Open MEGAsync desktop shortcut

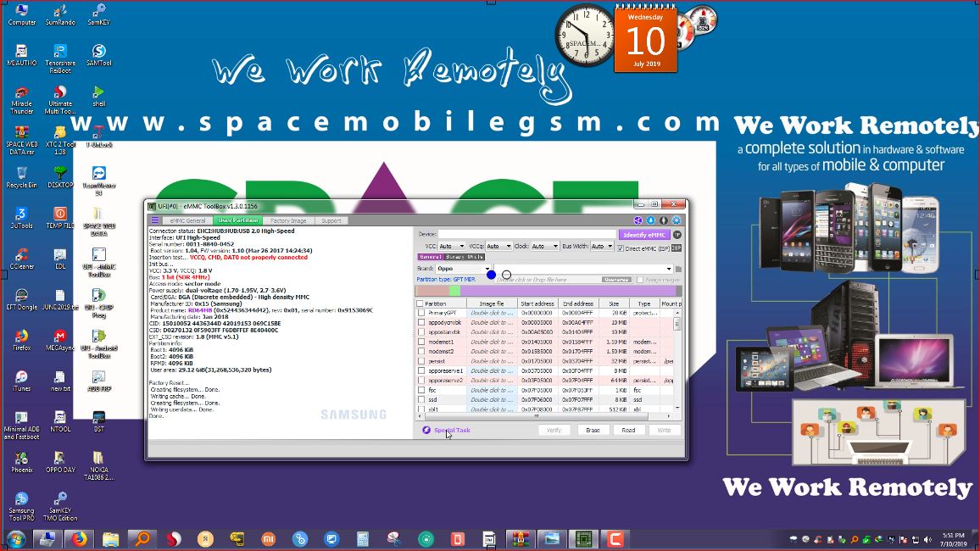tap(60, 340)
